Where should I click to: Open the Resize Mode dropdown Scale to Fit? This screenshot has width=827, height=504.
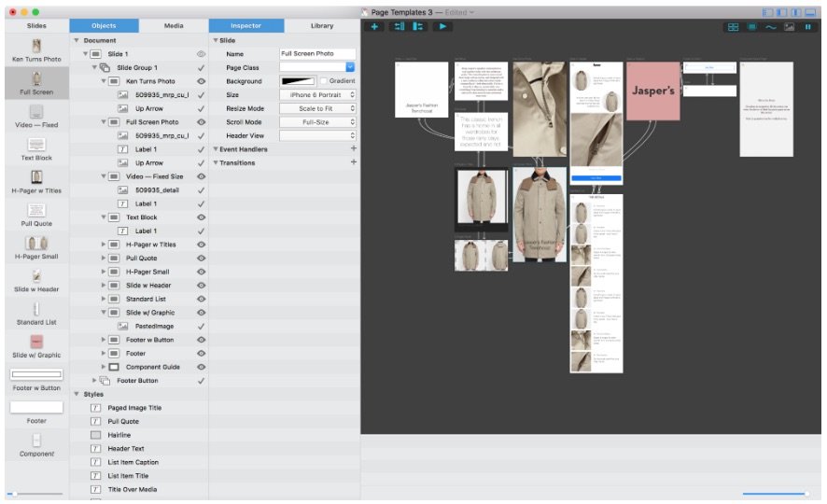click(x=317, y=108)
